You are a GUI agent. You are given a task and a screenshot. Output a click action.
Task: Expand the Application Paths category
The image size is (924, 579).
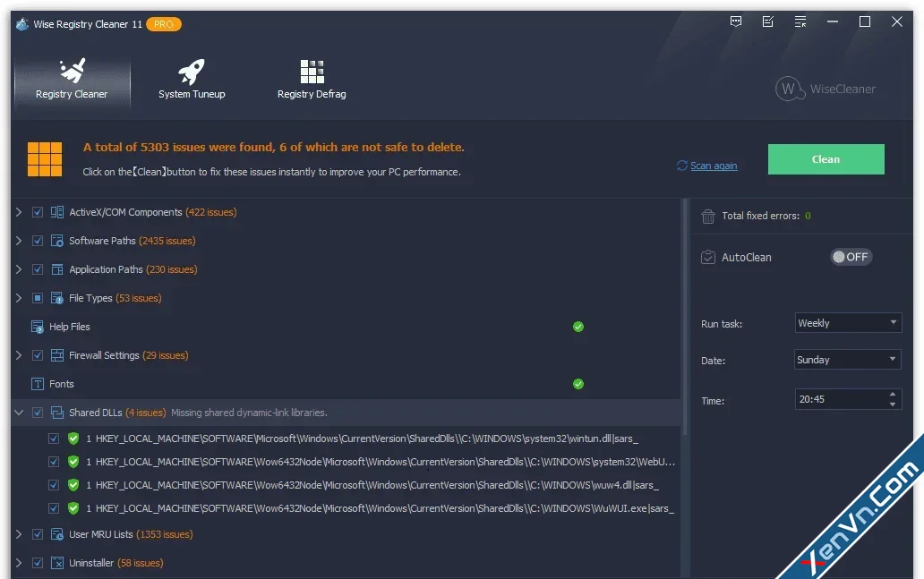(x=19, y=269)
